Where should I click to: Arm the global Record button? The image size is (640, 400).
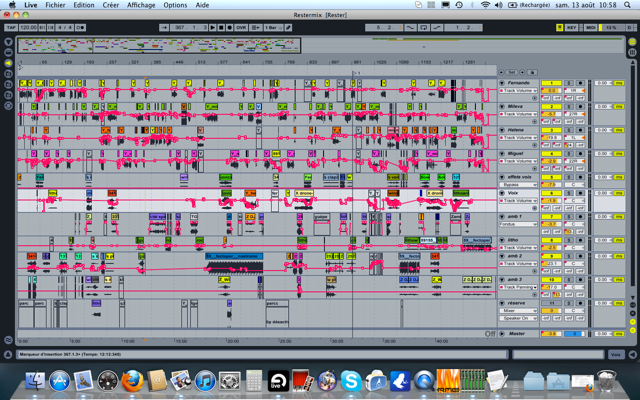click(x=230, y=27)
